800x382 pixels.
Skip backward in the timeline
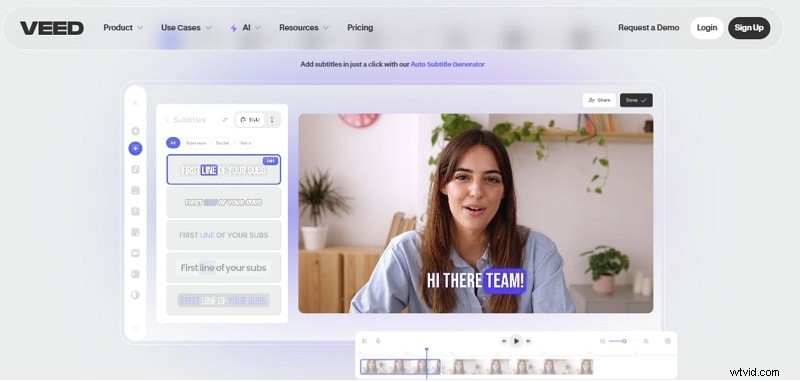click(504, 341)
